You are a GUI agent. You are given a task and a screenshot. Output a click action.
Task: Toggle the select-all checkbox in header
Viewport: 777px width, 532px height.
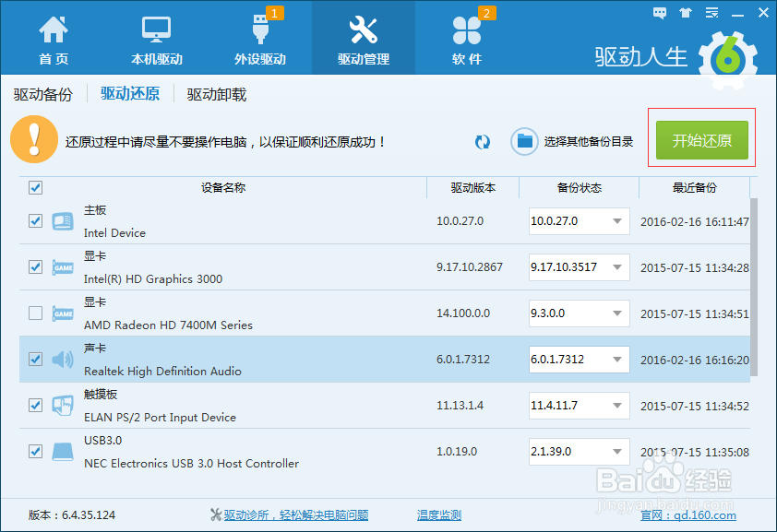coord(35,187)
